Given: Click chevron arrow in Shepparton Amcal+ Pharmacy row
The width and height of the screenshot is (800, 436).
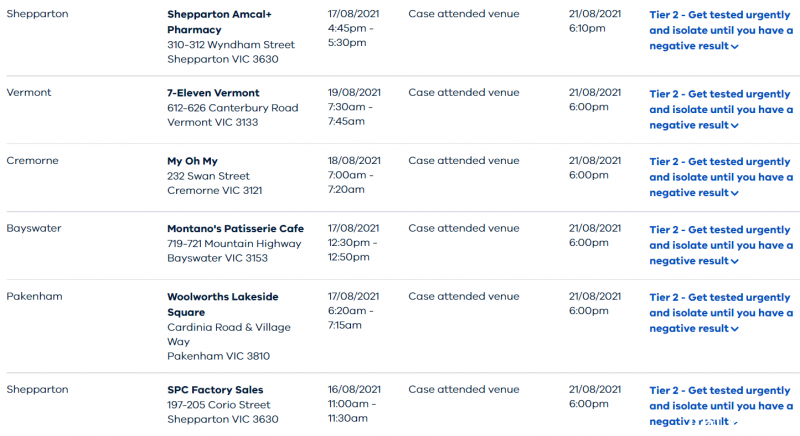Looking at the screenshot, I should 735,46.
